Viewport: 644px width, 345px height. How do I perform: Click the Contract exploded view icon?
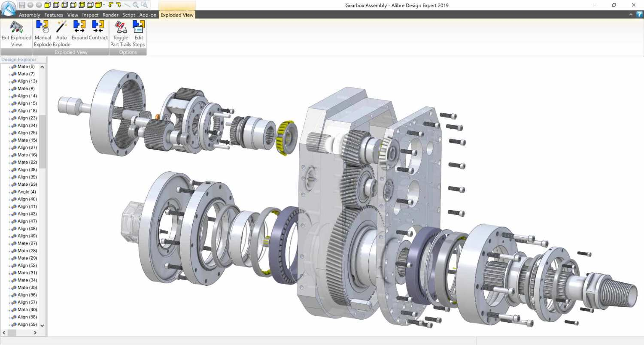98,32
